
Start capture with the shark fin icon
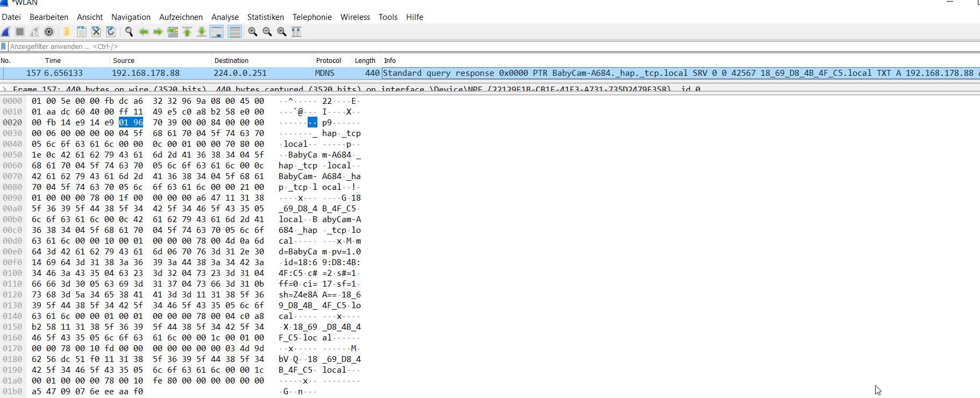click(6, 32)
